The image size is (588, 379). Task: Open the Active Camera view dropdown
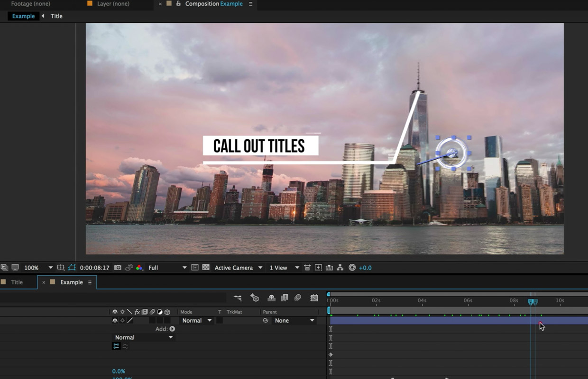[x=238, y=268]
